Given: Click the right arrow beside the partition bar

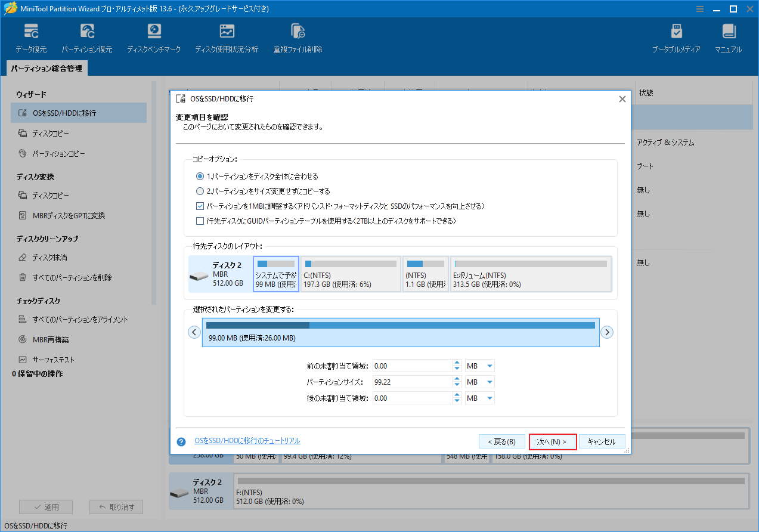Looking at the screenshot, I should 607,332.
